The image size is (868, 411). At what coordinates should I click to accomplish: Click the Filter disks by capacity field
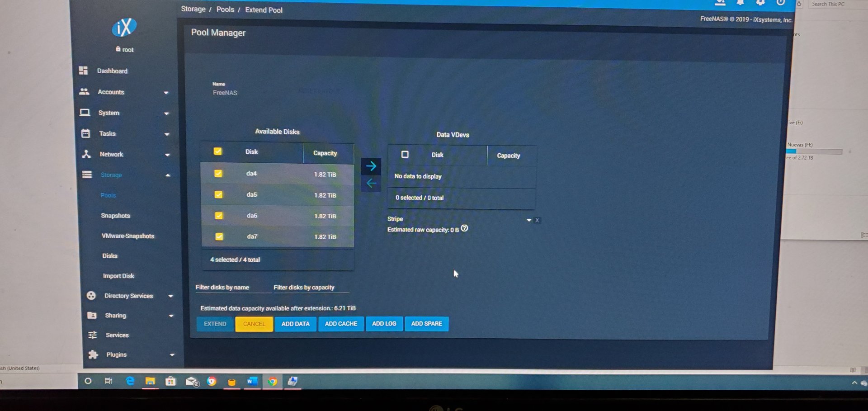tap(311, 288)
